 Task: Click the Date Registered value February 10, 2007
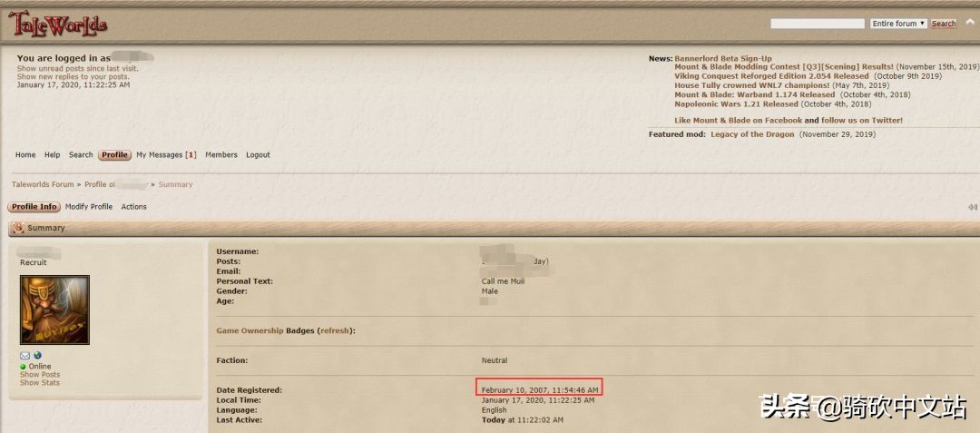(539, 390)
